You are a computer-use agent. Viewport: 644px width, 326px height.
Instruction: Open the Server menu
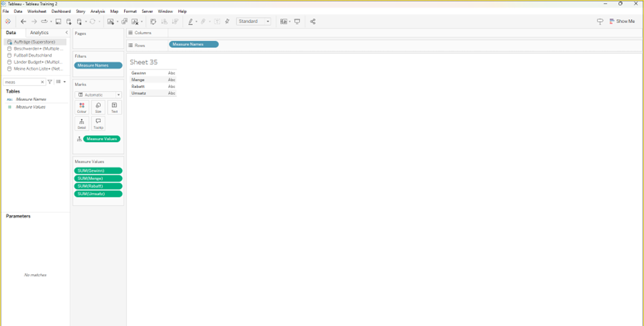pyautogui.click(x=147, y=12)
